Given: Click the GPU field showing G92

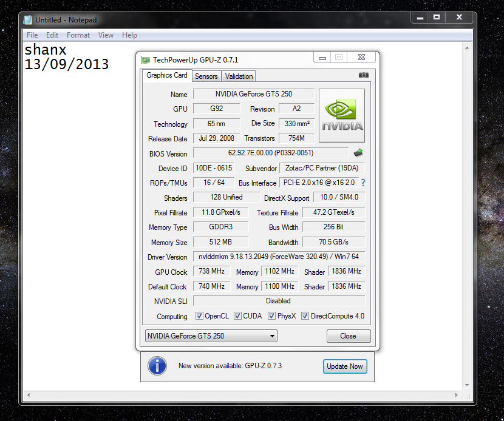Looking at the screenshot, I should coord(216,109).
